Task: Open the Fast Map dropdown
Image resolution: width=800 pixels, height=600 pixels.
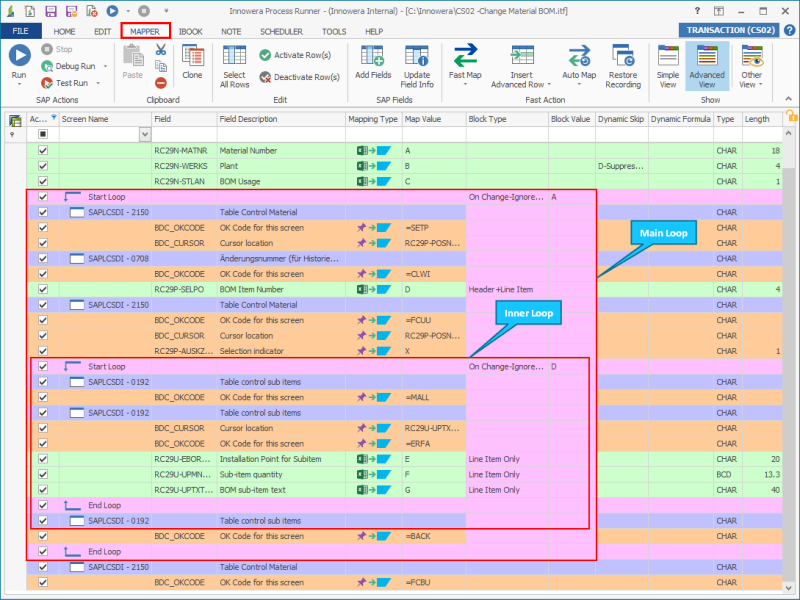Action: point(465,84)
